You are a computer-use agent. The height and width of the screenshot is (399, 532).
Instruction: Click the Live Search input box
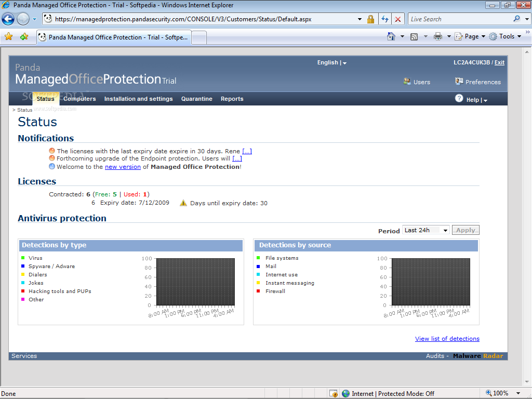(460, 19)
